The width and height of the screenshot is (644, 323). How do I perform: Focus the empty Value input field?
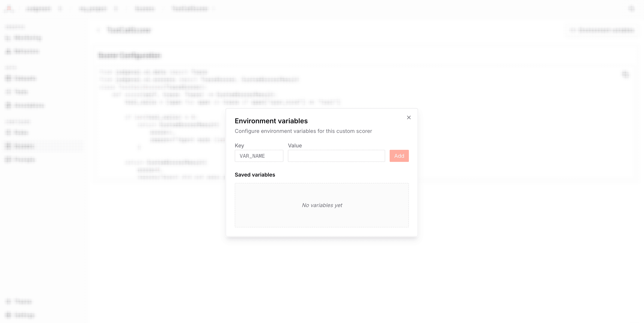tap(336, 156)
